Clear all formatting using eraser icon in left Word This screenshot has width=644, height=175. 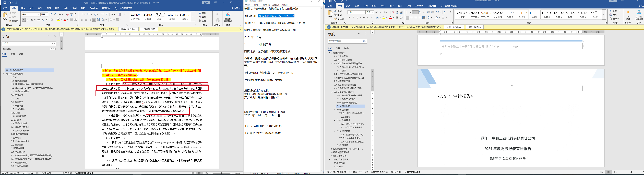[x=67, y=15]
